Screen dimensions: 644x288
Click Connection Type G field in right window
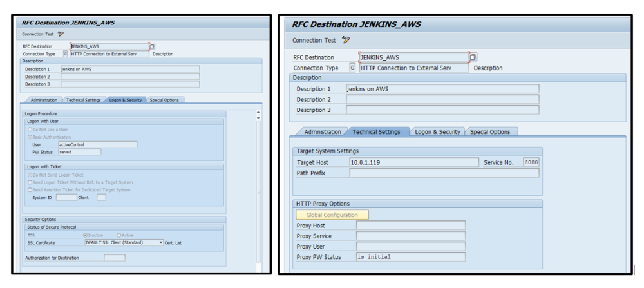352,68
